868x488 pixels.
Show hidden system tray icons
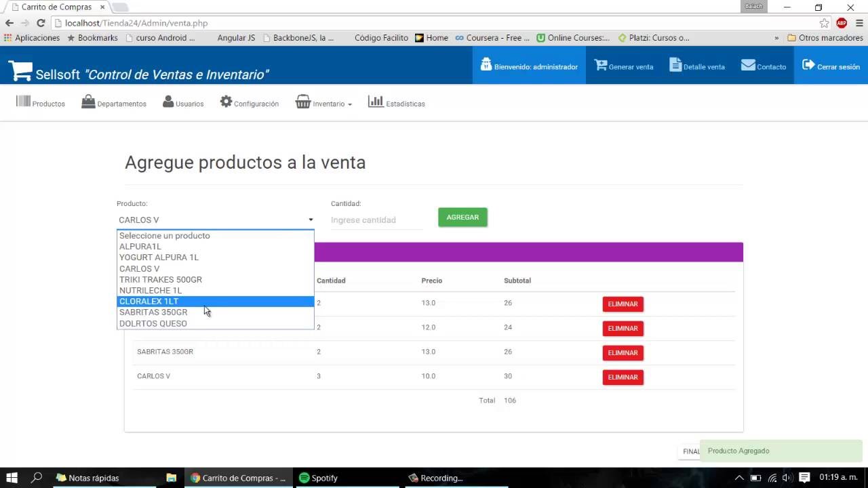[x=739, y=478]
